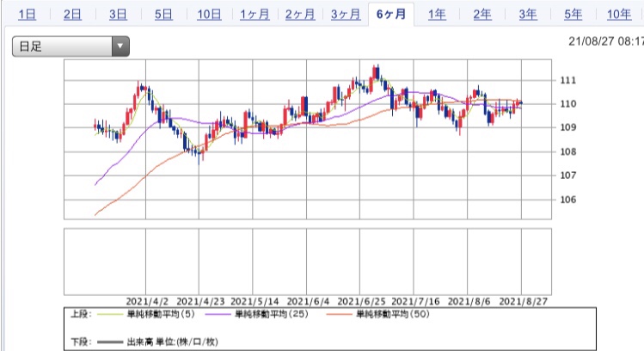Switch to the 5年 period tab
This screenshot has width=644, height=351.
click(573, 15)
